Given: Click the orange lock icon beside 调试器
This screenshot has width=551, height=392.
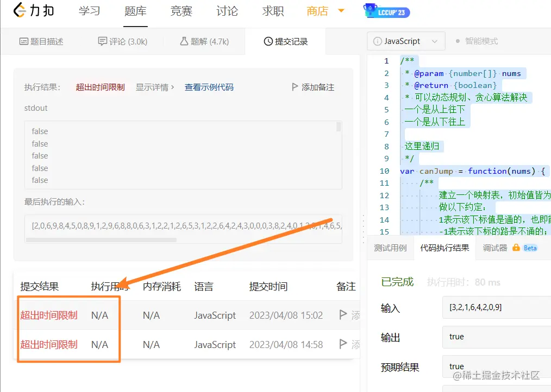Looking at the screenshot, I should (x=516, y=247).
